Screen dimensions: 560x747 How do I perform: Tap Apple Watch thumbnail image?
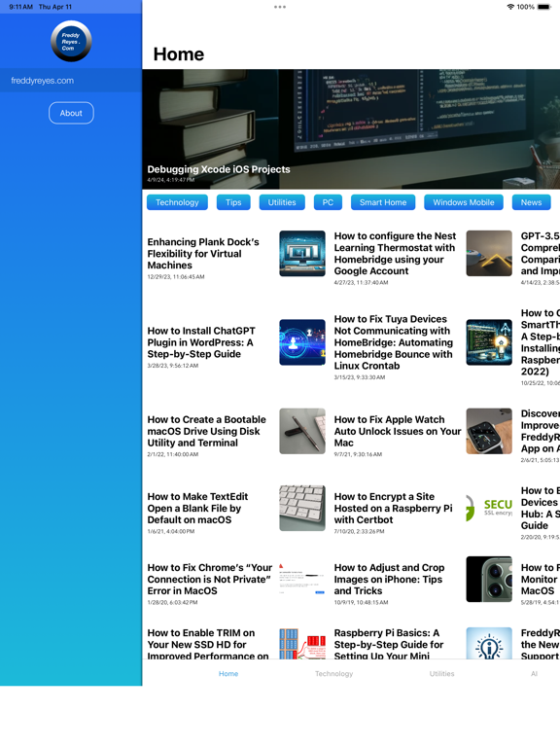[489, 431]
